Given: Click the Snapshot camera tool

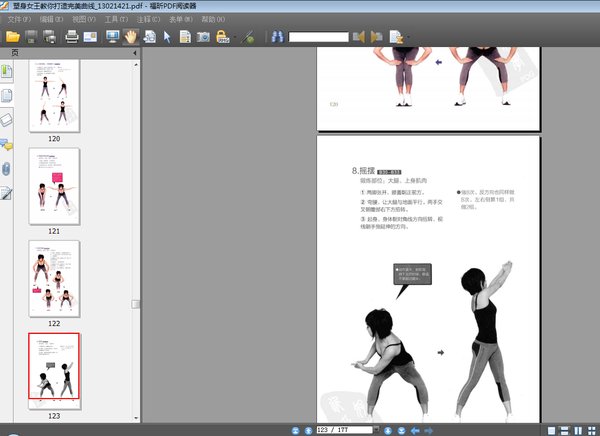Looking at the screenshot, I should [x=203, y=37].
